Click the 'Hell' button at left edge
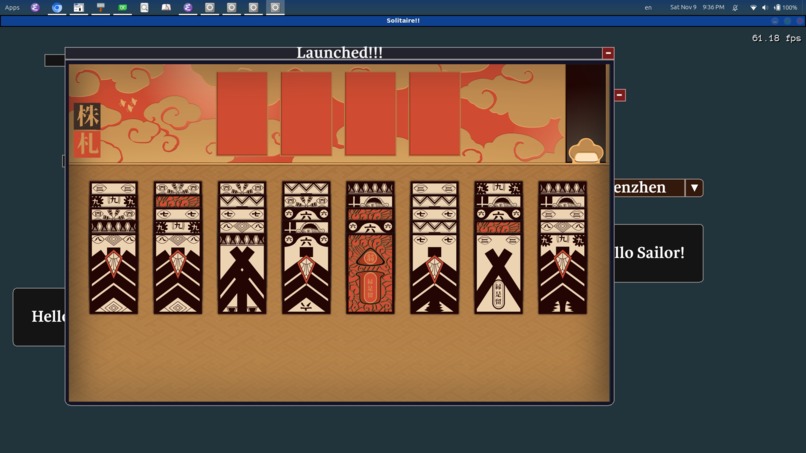The image size is (806, 453). [x=40, y=317]
